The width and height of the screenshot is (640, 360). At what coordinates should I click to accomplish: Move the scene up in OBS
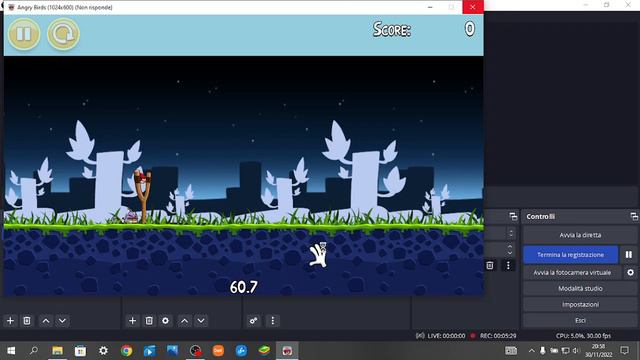click(46, 321)
